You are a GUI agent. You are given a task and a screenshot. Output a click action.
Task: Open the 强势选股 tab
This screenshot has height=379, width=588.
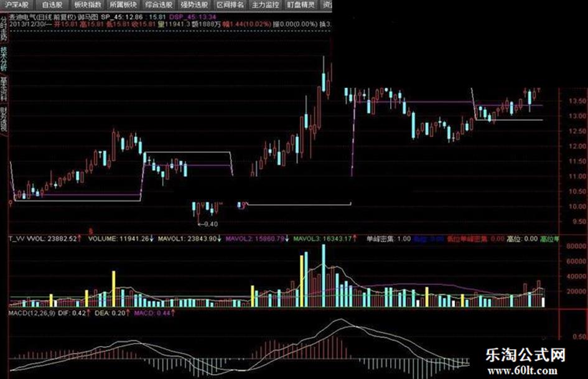coord(194,5)
